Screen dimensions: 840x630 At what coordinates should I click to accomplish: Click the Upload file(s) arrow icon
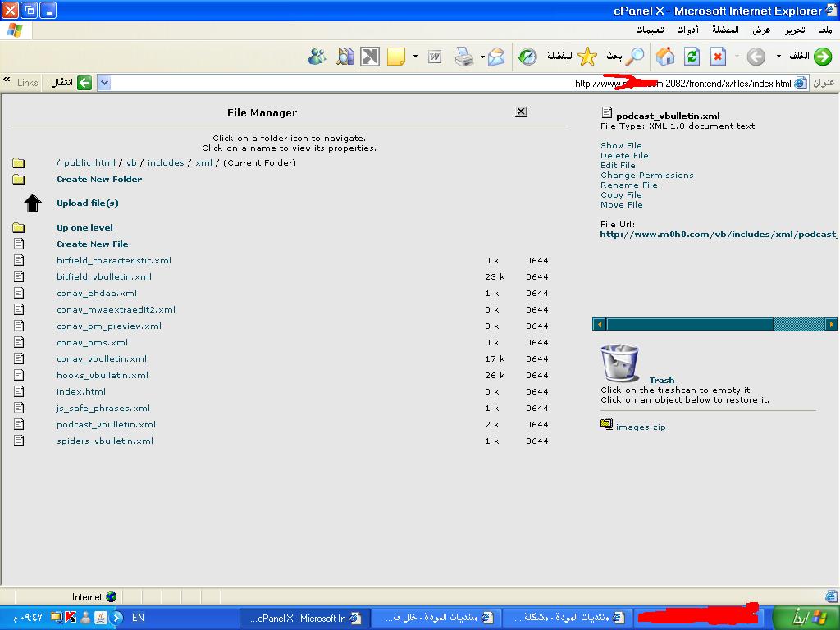[x=33, y=203]
